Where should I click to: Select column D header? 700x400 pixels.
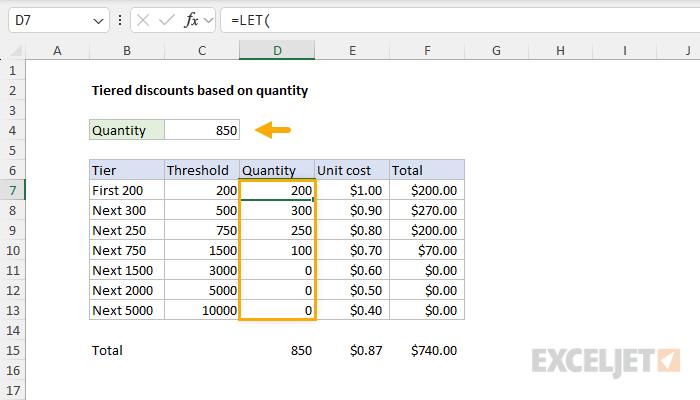[x=277, y=50]
